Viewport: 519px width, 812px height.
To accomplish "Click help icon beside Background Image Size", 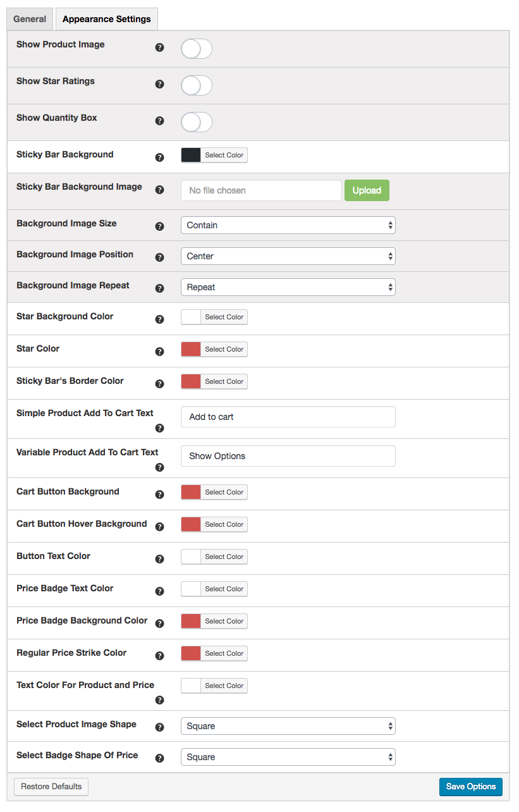I will click(x=159, y=226).
